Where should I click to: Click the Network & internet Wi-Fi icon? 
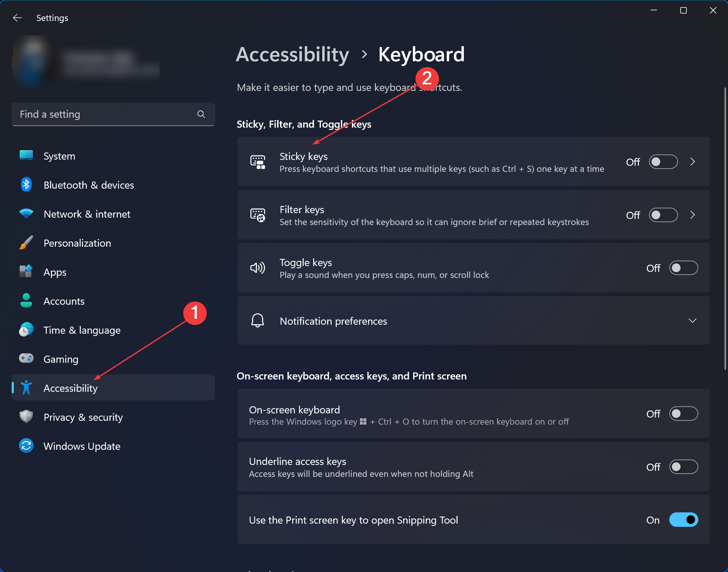[26, 214]
